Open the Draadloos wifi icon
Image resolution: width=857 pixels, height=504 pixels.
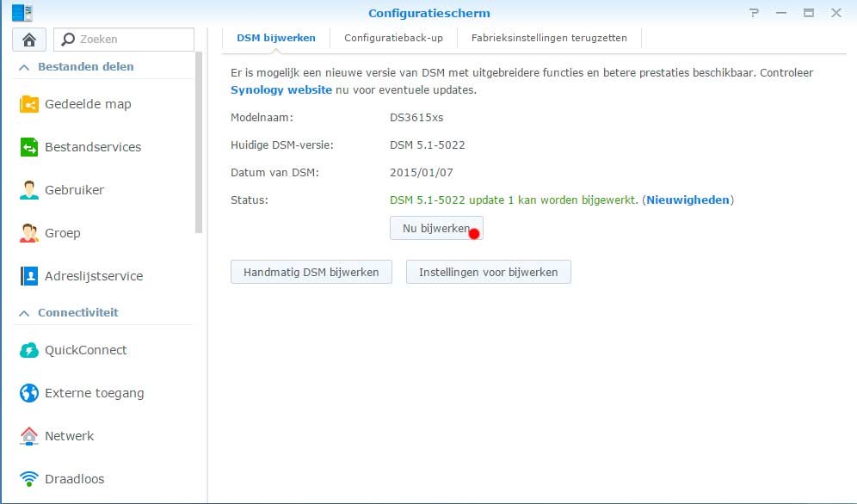coord(29,479)
